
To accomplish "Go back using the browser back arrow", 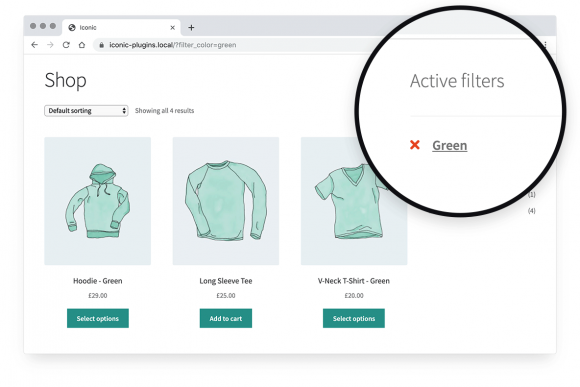I will [x=34, y=45].
